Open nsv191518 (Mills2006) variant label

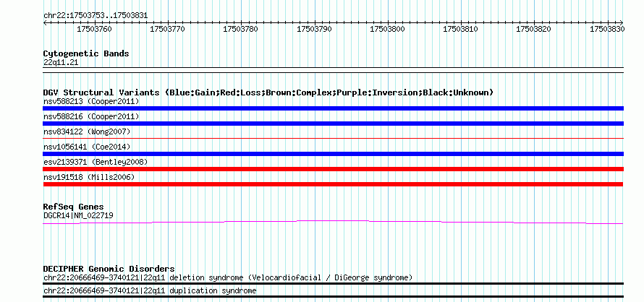point(89,177)
